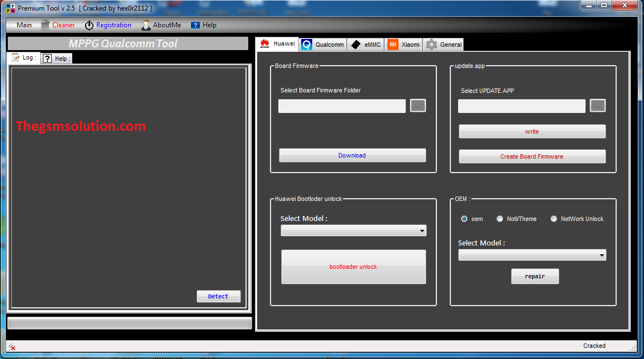Open OEM Select Model dropdown
The height and width of the screenshot is (359, 644).
(x=532, y=255)
